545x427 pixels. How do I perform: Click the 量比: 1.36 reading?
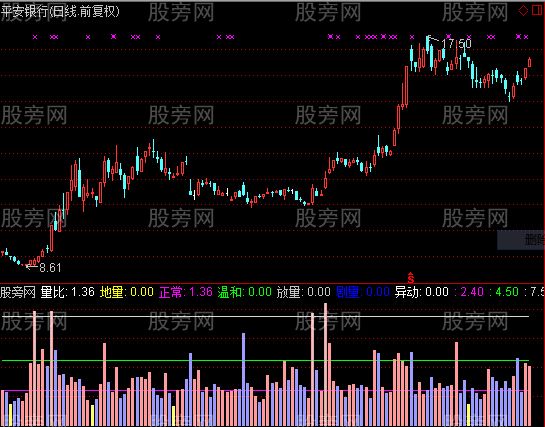pos(67,292)
